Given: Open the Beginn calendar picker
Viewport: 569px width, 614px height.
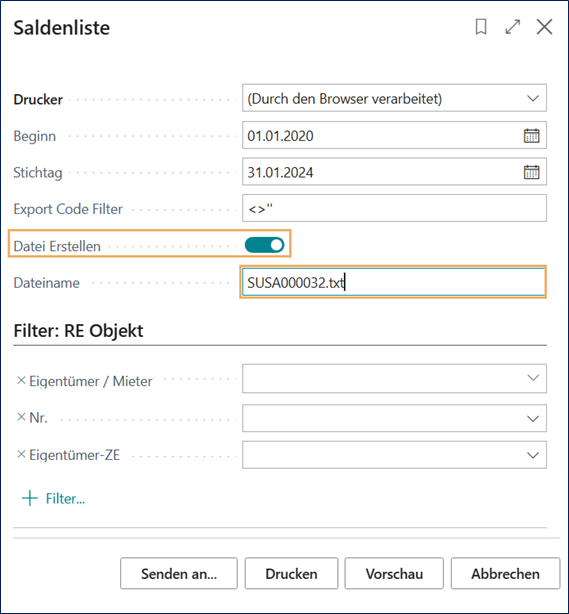Looking at the screenshot, I should 531,136.
